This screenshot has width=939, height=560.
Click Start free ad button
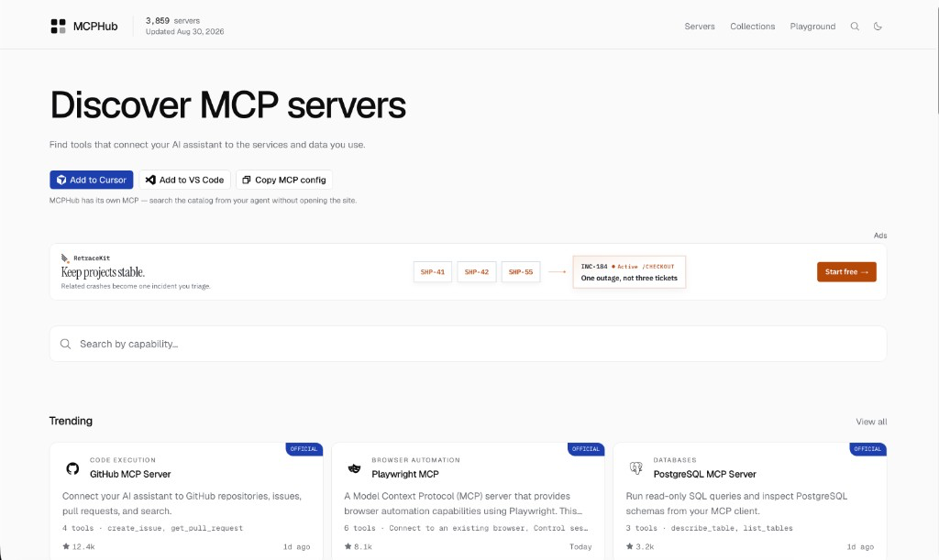point(846,271)
